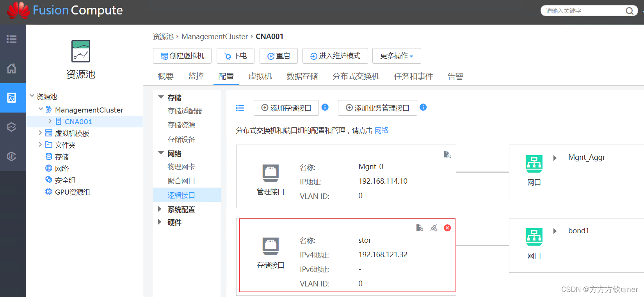This screenshot has height=297, width=644.
Task: Click the ManagementCluster cluster icon in the tree
Action: pyautogui.click(x=49, y=110)
